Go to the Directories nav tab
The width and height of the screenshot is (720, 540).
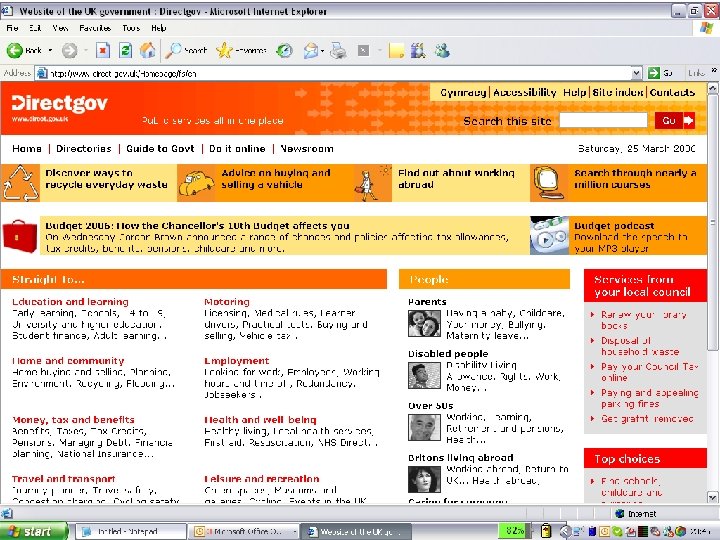[84, 148]
